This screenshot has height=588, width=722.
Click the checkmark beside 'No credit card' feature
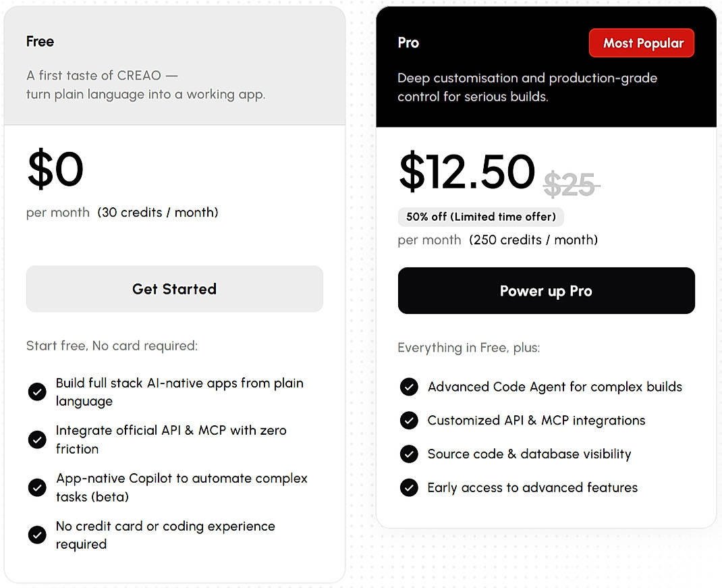37,535
